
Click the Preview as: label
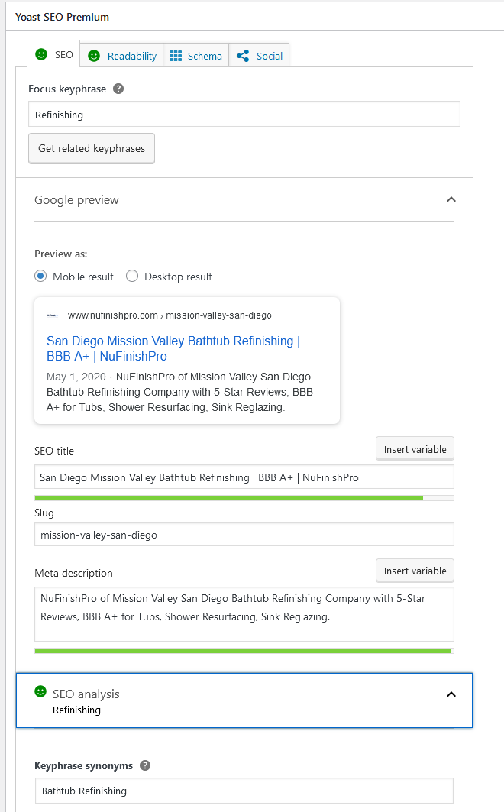pyautogui.click(x=60, y=254)
